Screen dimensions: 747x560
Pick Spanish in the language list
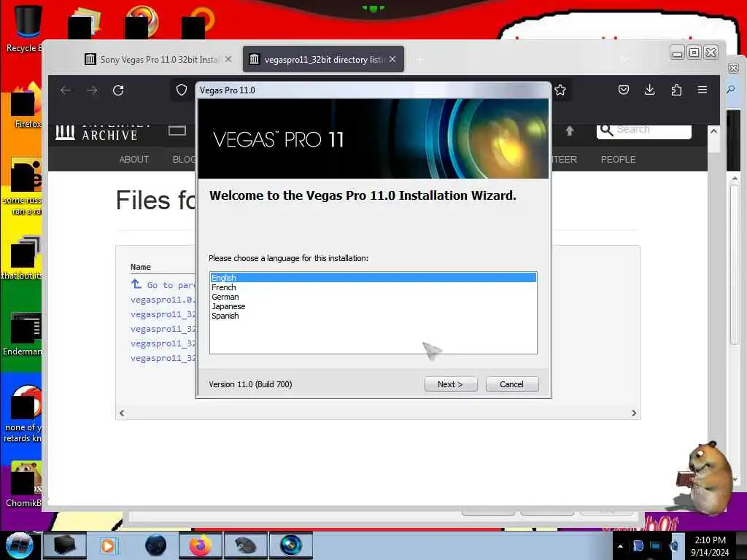click(x=373, y=316)
